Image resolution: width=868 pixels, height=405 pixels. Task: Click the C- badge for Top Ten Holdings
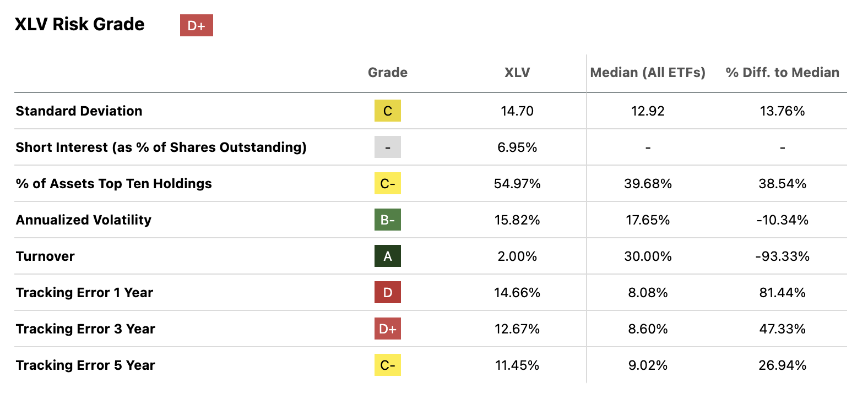tap(388, 183)
